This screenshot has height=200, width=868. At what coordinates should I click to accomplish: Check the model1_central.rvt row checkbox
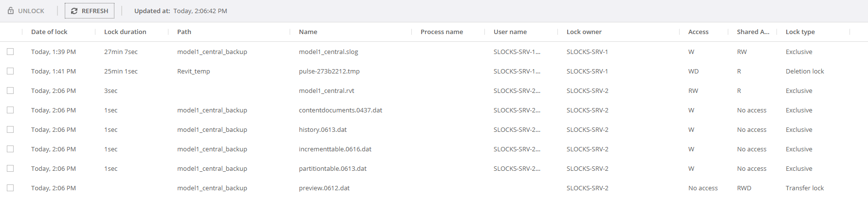point(10,91)
